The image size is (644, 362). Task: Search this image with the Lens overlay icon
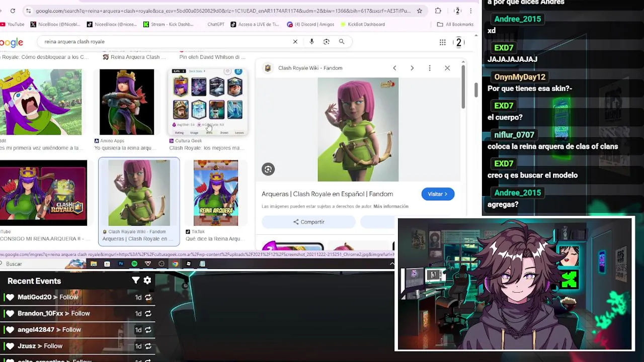click(x=268, y=169)
